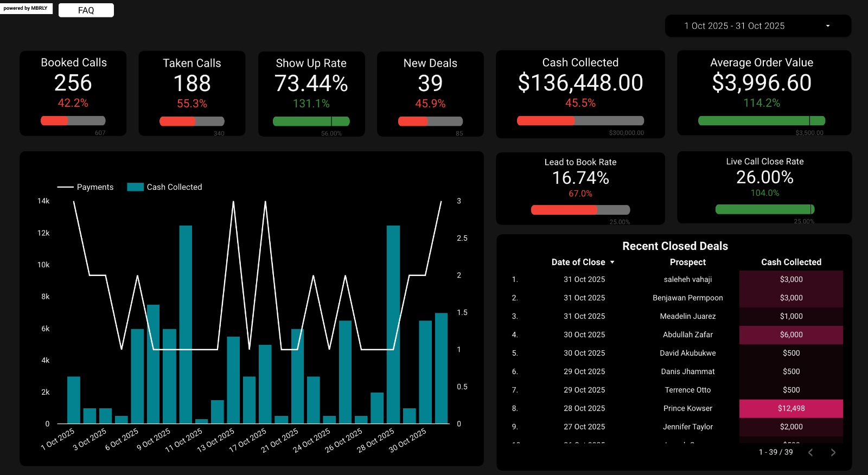
Task: Click the 14k left axis label
Action: (x=43, y=201)
